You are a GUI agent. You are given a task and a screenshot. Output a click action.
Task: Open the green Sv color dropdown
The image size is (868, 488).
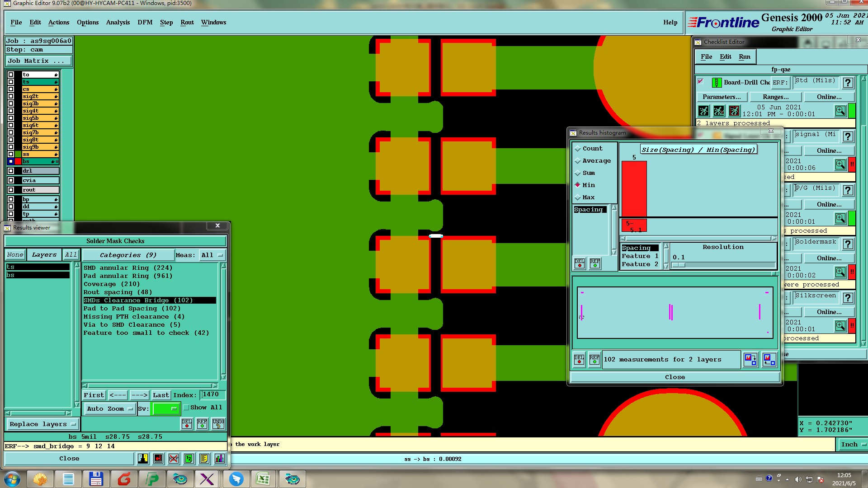pyautogui.click(x=166, y=409)
